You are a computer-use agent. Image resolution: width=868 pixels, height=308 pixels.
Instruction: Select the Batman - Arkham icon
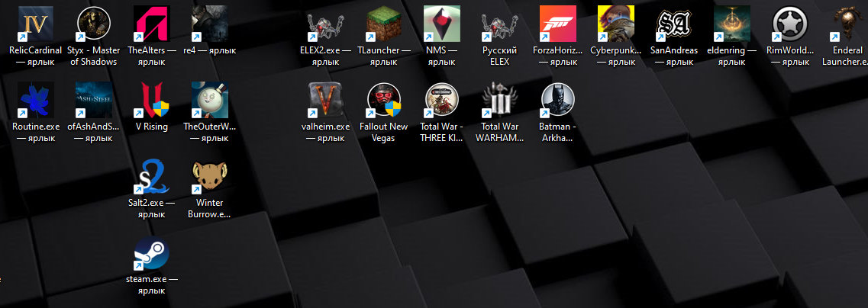tap(557, 100)
